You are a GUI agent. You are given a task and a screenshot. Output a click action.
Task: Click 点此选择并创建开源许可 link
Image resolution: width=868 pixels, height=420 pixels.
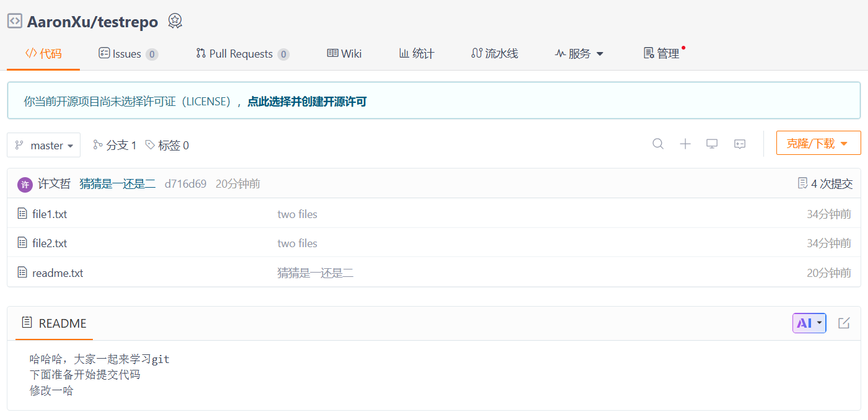click(307, 102)
